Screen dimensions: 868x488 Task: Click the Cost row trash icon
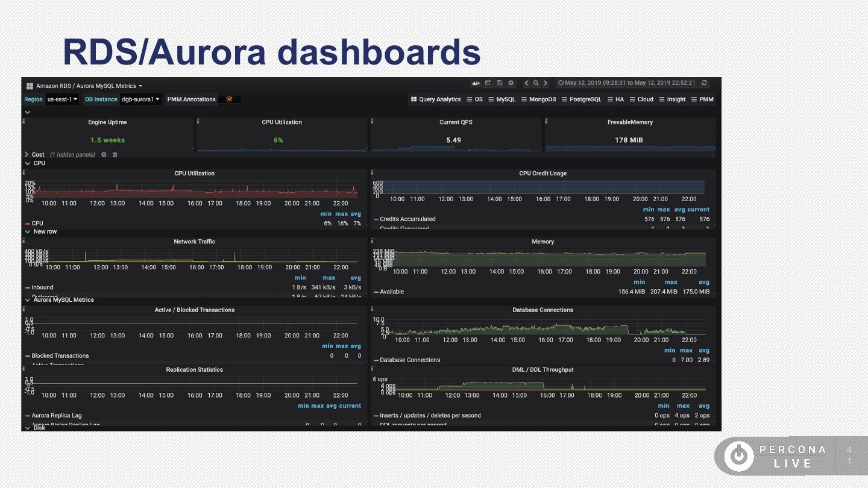coord(115,155)
